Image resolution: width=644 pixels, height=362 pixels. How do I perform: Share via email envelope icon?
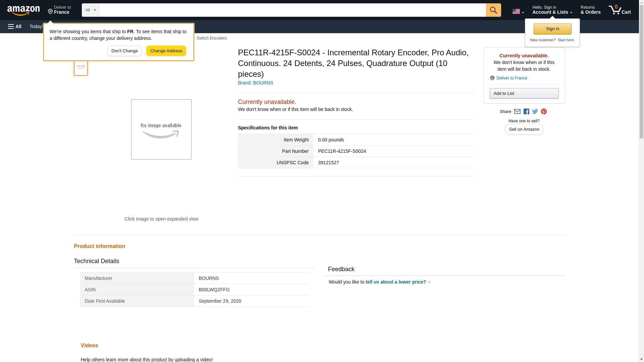point(517,112)
